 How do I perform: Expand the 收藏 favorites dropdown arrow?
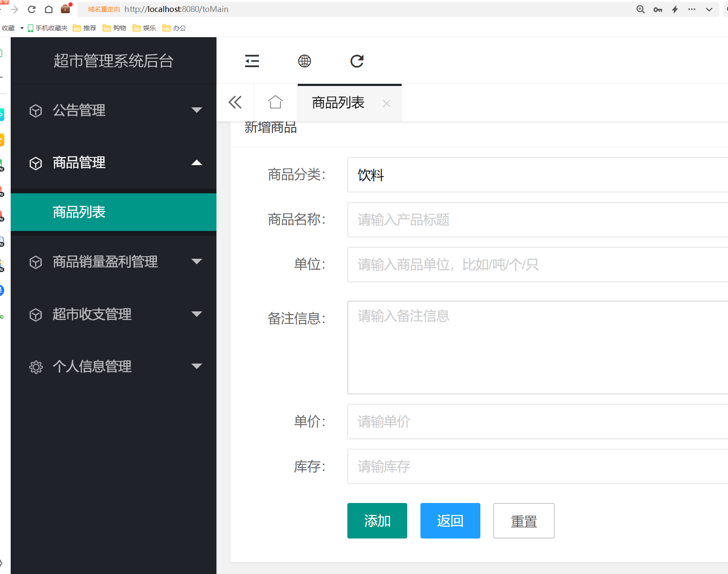22,28
